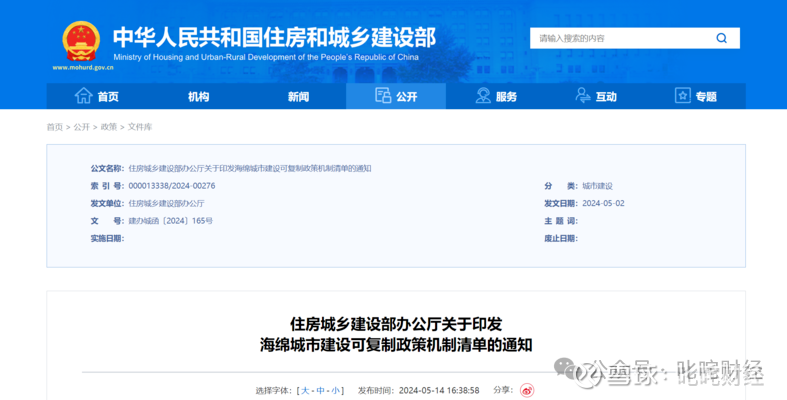Open the 首页 nav tab
The image size is (787, 400).
[96, 96]
